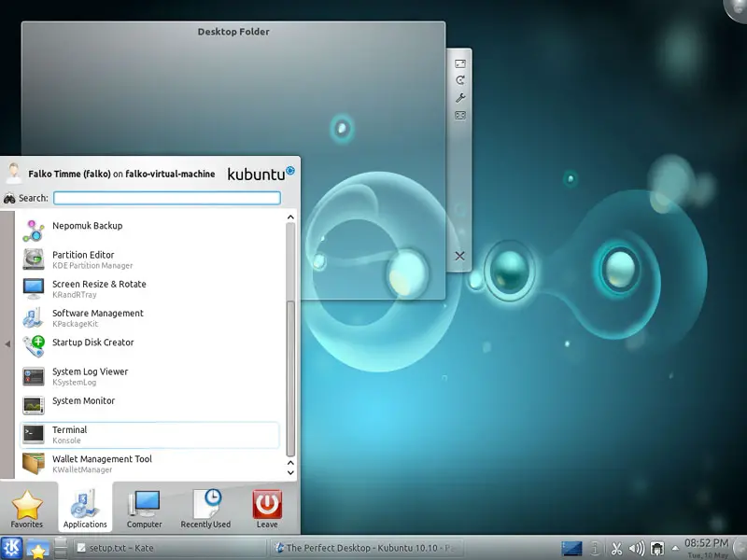
Task: Click the Falko Timme username text
Action: click(x=69, y=174)
